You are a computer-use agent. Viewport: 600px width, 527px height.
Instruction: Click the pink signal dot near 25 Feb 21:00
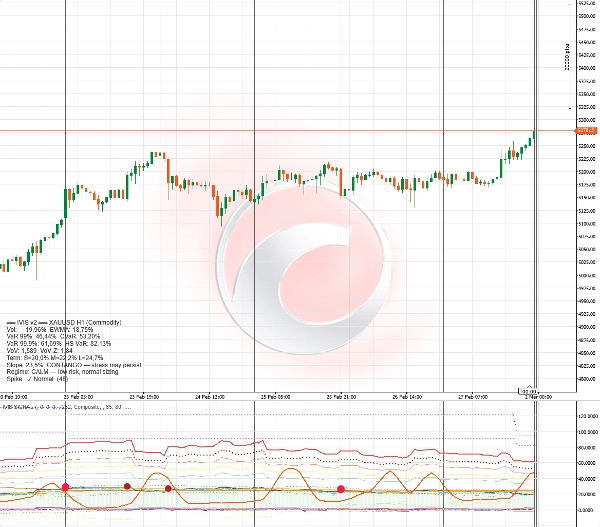[341, 489]
